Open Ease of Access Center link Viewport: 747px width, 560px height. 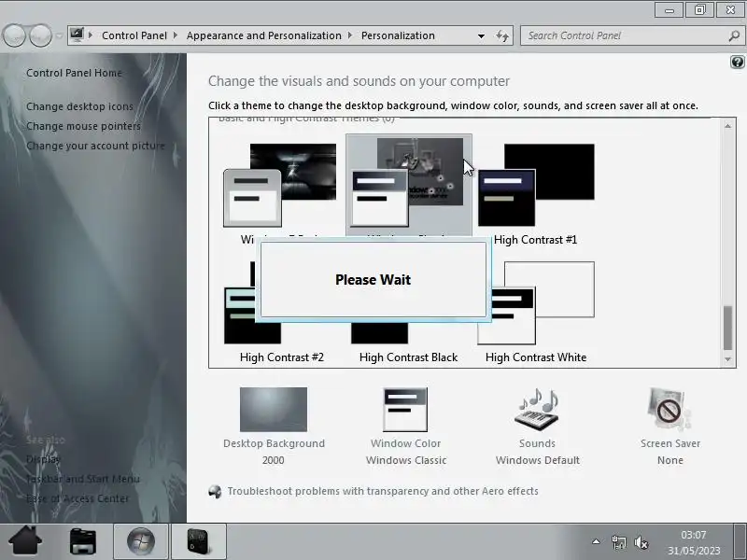[78, 498]
